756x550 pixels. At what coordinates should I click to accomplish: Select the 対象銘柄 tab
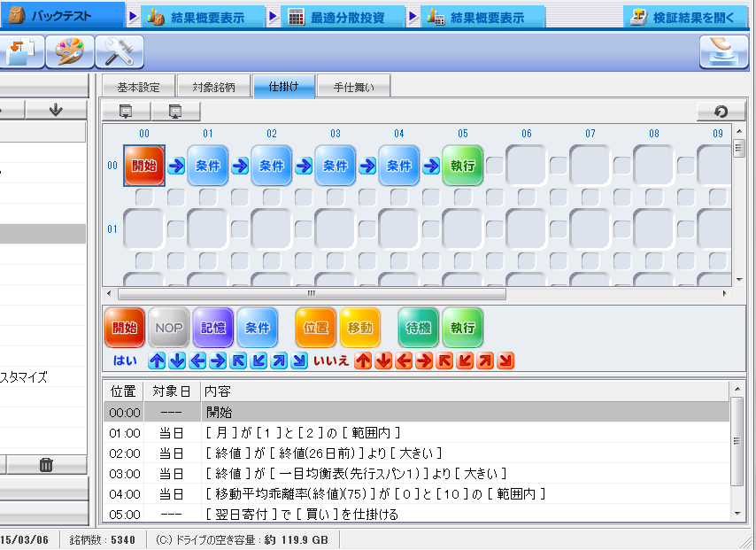pos(213,87)
